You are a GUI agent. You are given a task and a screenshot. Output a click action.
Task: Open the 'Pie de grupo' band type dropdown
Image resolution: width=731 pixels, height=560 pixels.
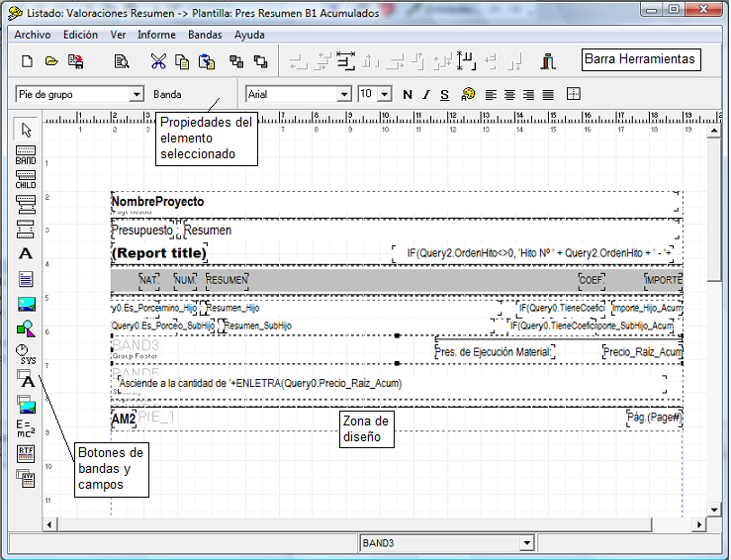click(137, 95)
